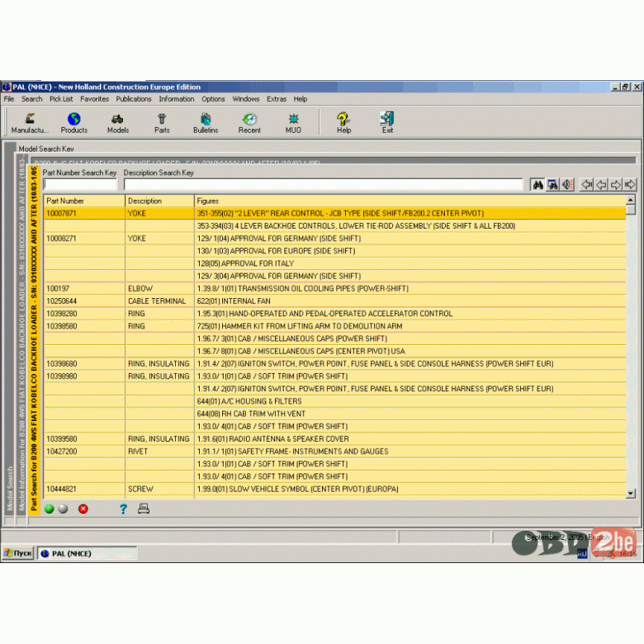Screen dimensions: 644x644
Task: Click the printer icon below the table
Action: point(144,509)
